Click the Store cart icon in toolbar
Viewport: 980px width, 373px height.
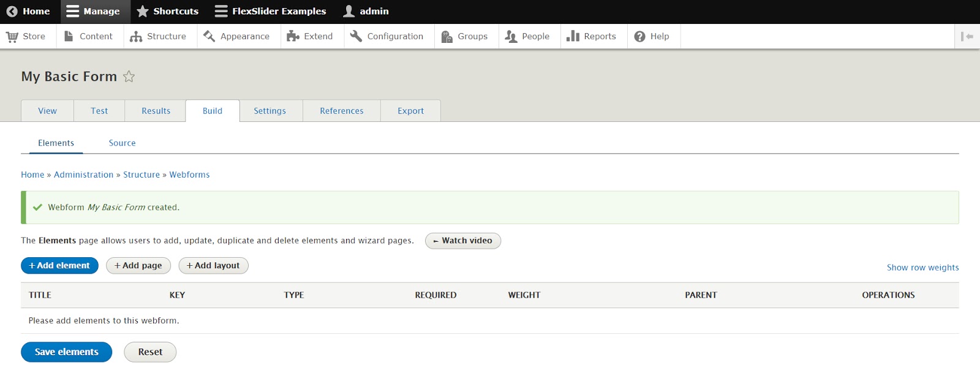pyautogui.click(x=12, y=37)
